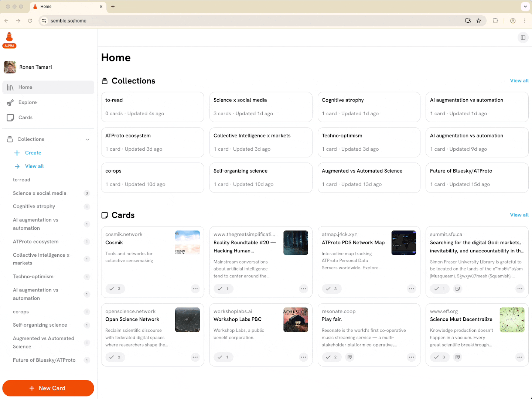Go to Explore in the sidebar
The width and height of the screenshot is (532, 399).
point(27,102)
